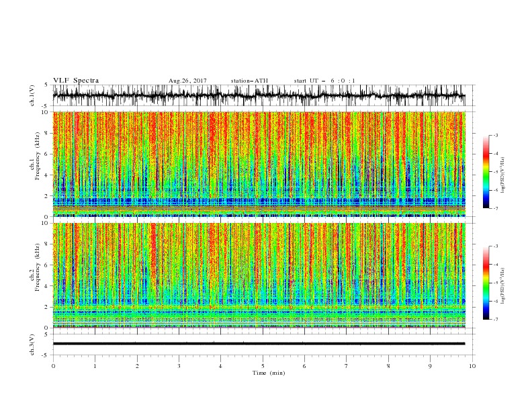
Task: Click time axis tick label "7"
Action: [347, 366]
